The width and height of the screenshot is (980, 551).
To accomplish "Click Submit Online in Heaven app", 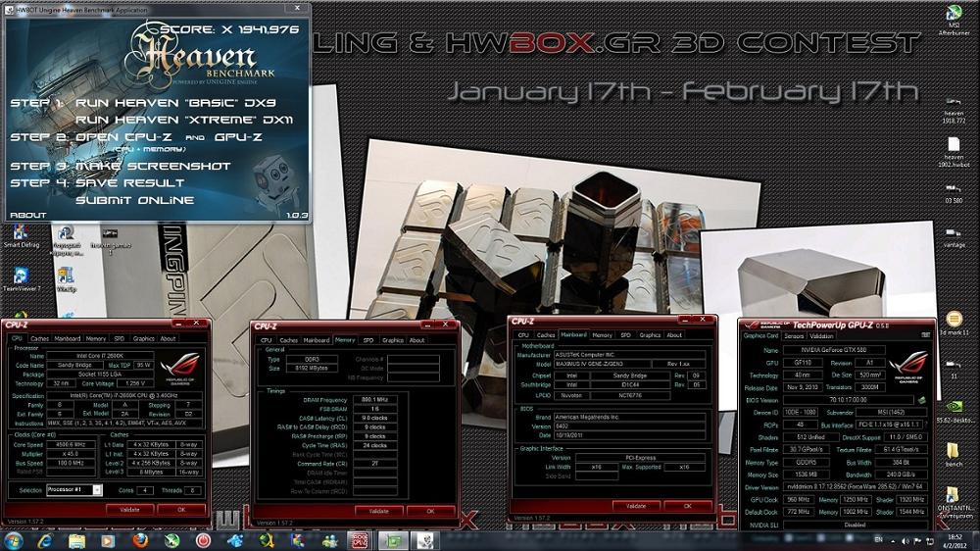I will (x=135, y=200).
